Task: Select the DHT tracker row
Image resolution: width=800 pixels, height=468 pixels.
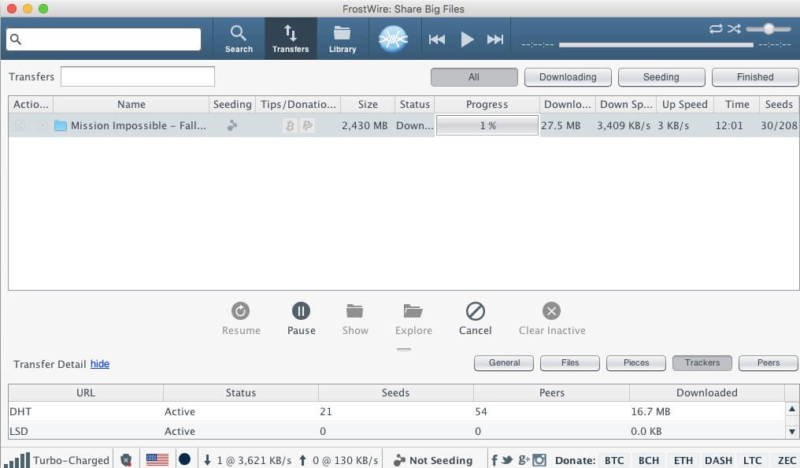Action: (x=396, y=411)
